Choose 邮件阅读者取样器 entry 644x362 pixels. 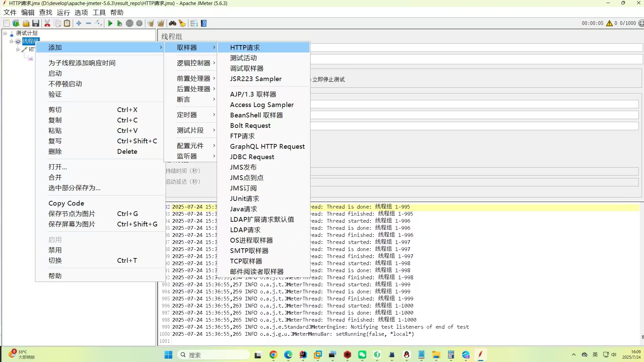click(263, 271)
